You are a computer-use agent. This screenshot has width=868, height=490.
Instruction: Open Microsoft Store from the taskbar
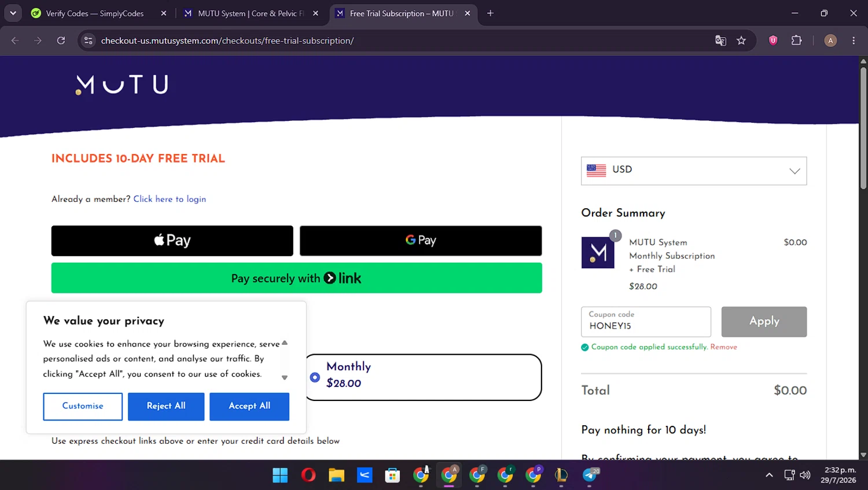click(x=392, y=475)
